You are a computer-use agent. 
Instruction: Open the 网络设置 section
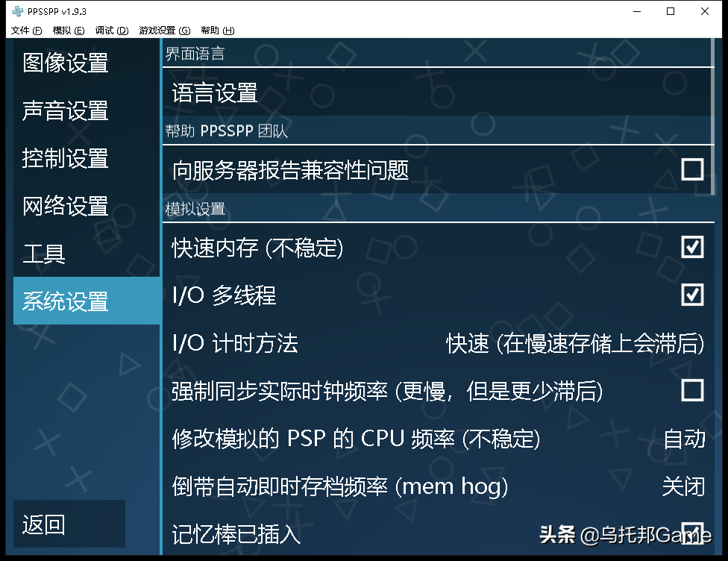coord(66,206)
